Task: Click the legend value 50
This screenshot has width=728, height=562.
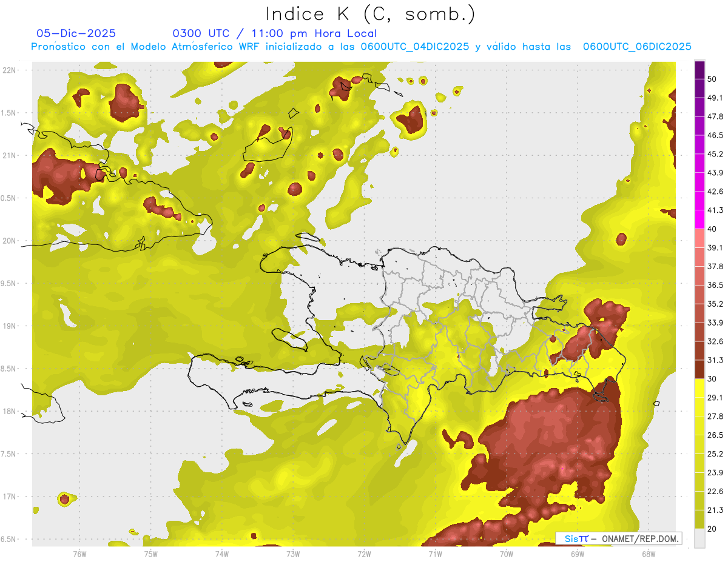Action: point(712,79)
